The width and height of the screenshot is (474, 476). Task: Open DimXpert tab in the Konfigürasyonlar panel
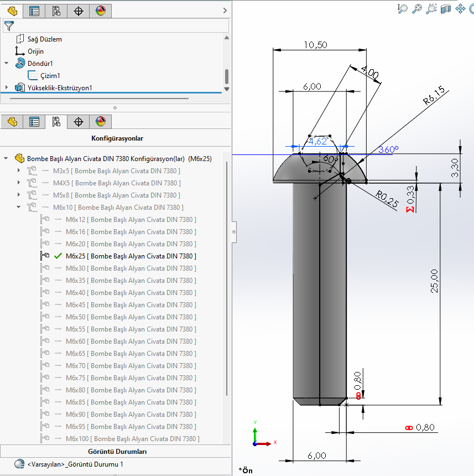[78, 122]
